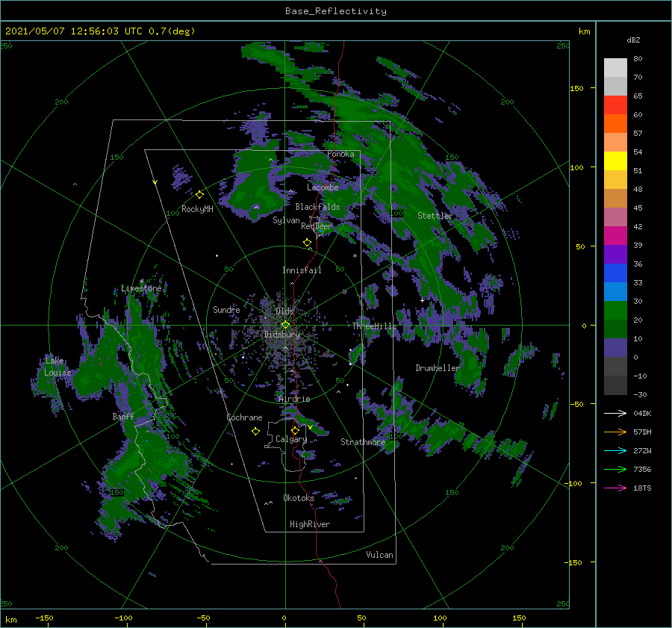Click the yellow diamond marker east of Cochrane
Viewport: 672px width, 628px height.
(255, 431)
